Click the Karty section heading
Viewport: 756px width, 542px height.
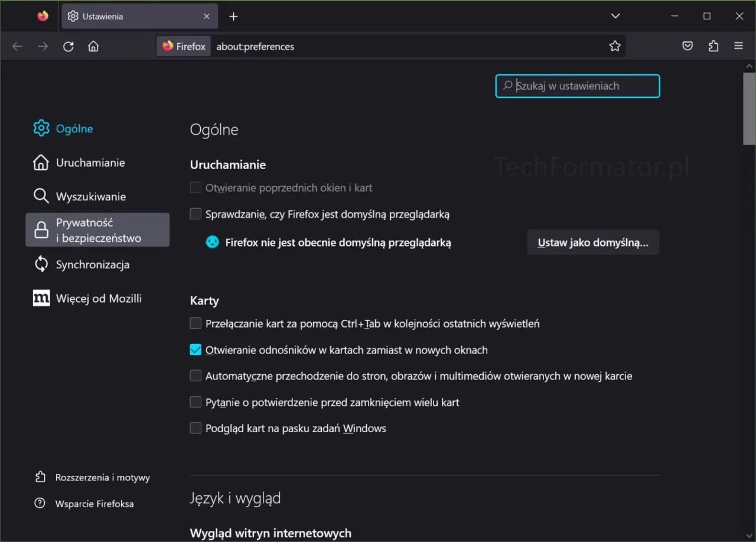204,301
